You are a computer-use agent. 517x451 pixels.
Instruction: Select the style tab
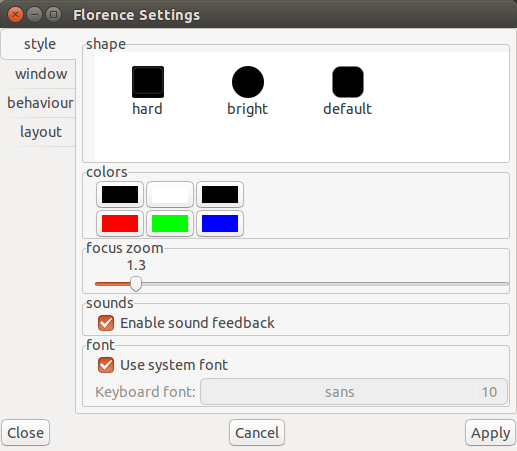tap(39, 44)
